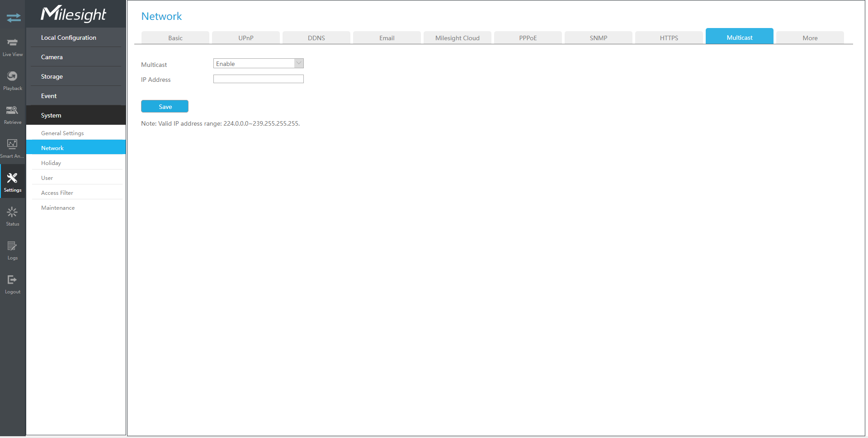868x438 pixels.
Task: Open the More tab
Action: (810, 38)
